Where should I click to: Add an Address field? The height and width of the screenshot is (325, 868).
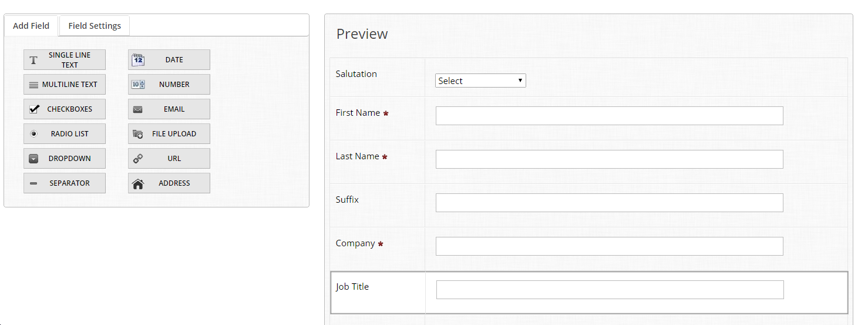pos(169,183)
